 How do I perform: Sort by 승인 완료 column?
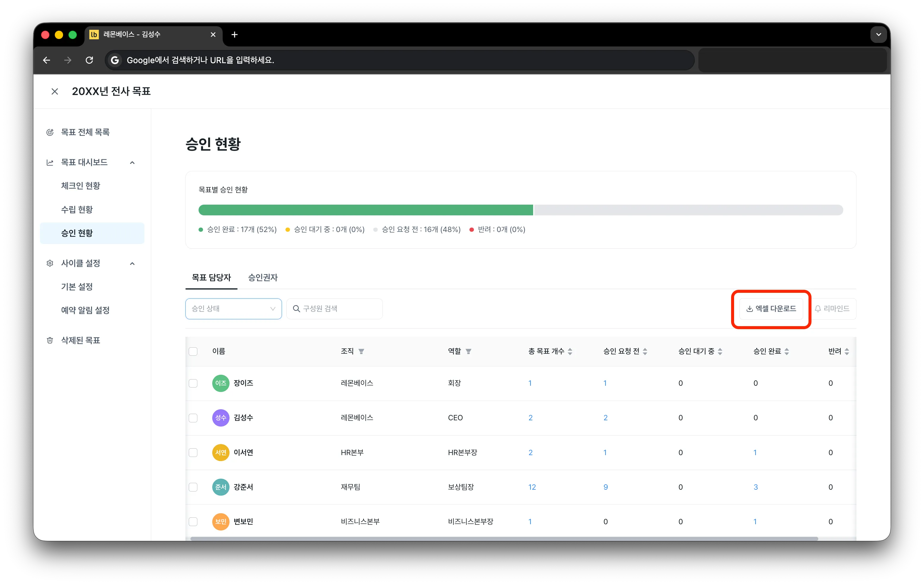787,351
